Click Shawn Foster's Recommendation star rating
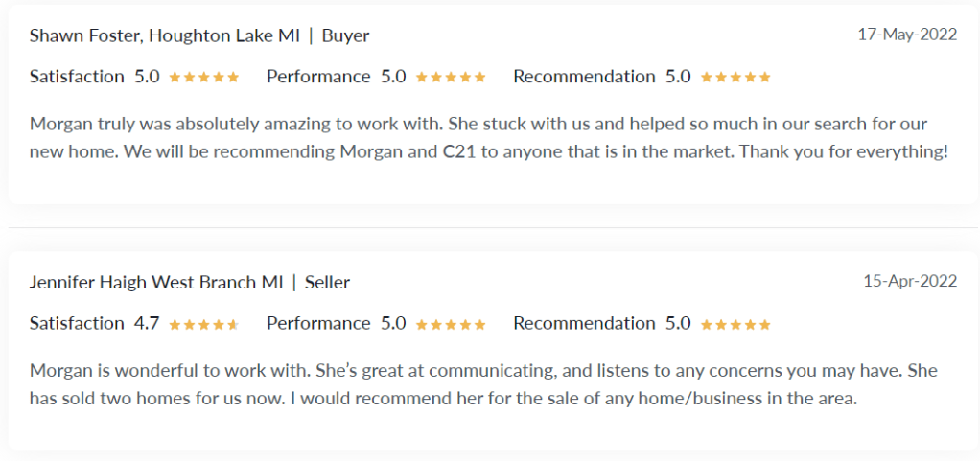This screenshot has height=461, width=980. coord(735,78)
